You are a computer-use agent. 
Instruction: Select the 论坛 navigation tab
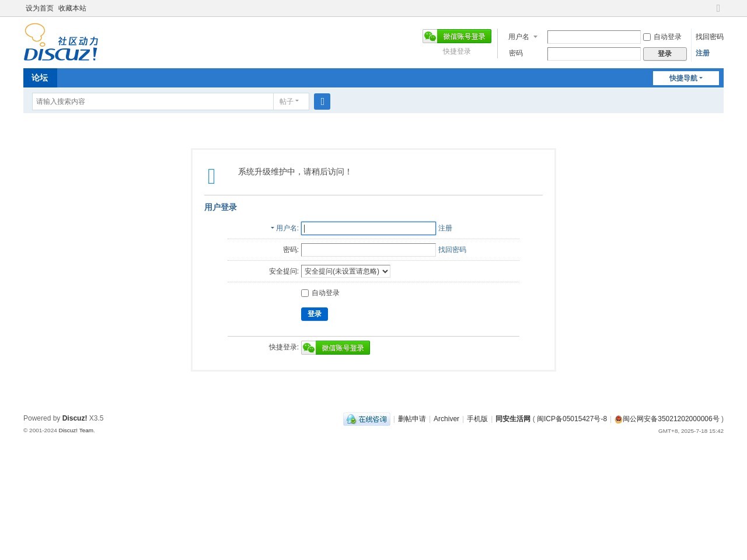(40, 78)
